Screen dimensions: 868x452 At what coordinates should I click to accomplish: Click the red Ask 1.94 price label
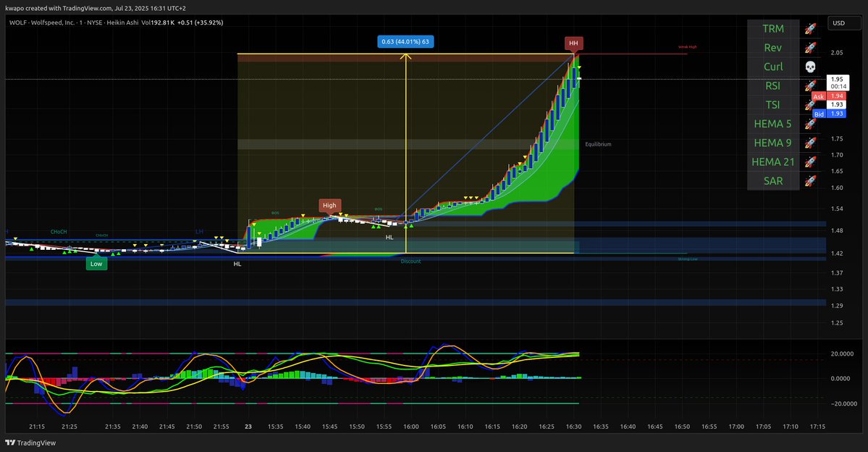point(829,96)
